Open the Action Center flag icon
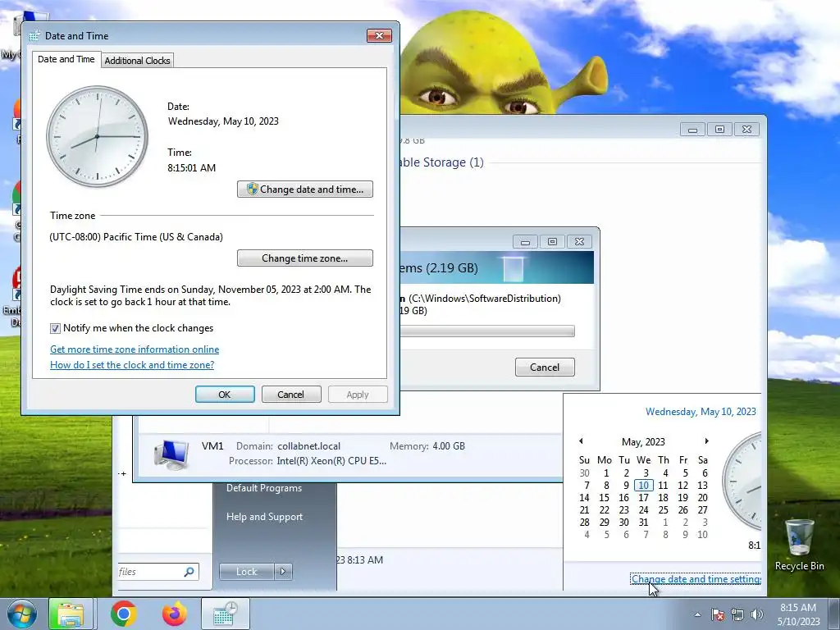The width and height of the screenshot is (840, 630). click(718, 614)
